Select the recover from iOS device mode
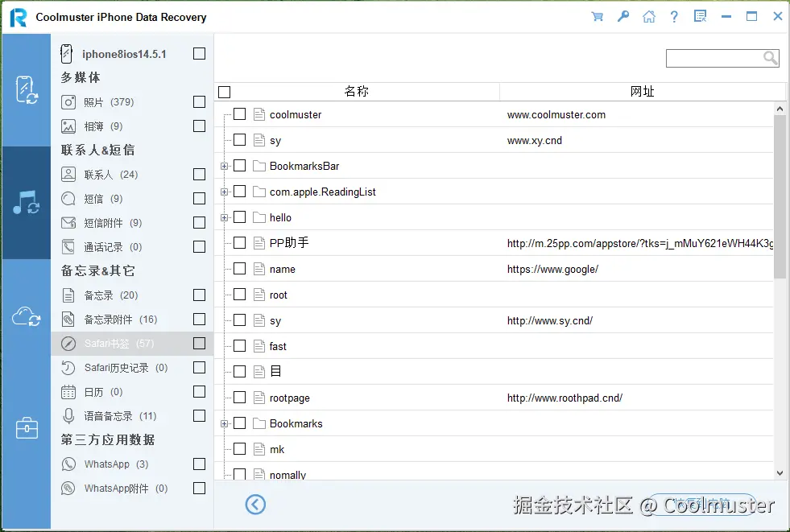The image size is (790, 532). tap(27, 89)
